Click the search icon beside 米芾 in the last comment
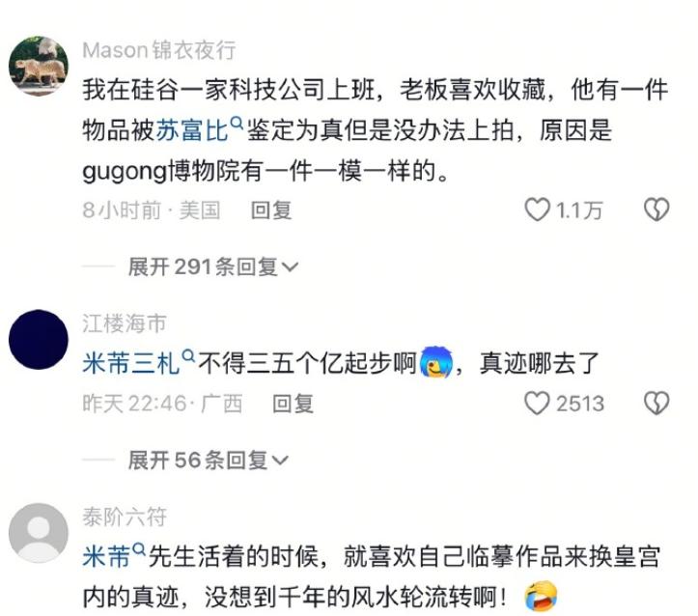This screenshot has width=698, height=616. point(139,548)
